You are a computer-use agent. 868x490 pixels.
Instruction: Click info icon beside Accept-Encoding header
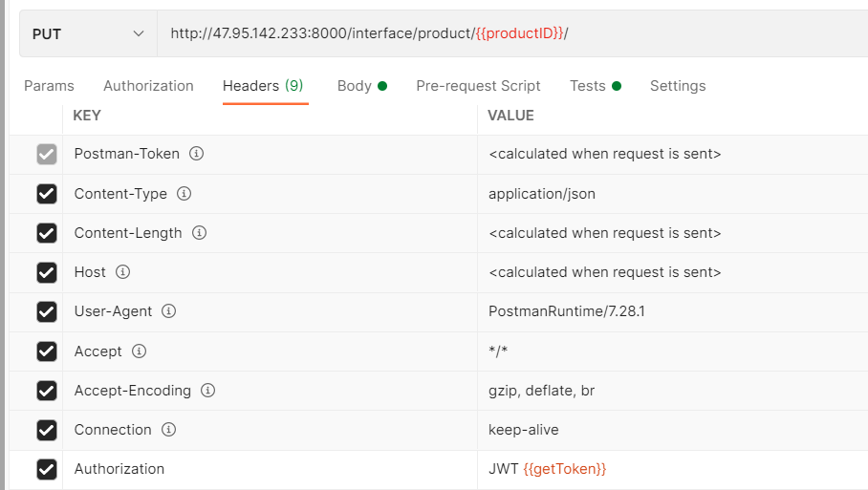207,391
